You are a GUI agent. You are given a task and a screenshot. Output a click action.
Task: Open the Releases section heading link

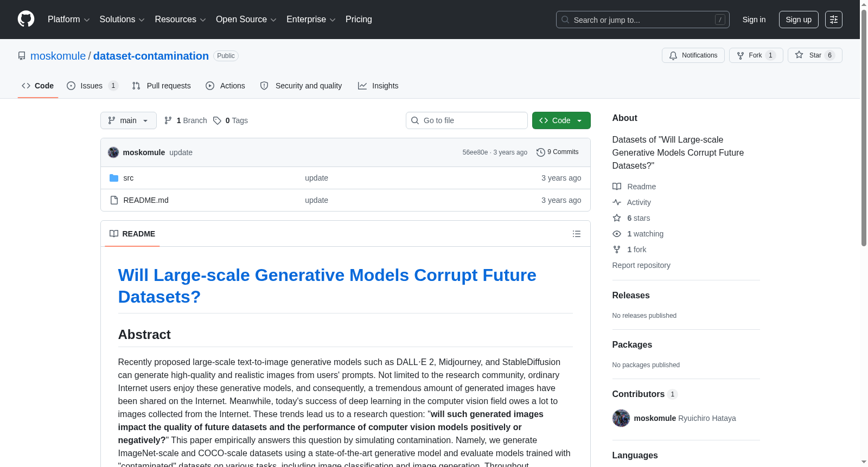tap(631, 296)
